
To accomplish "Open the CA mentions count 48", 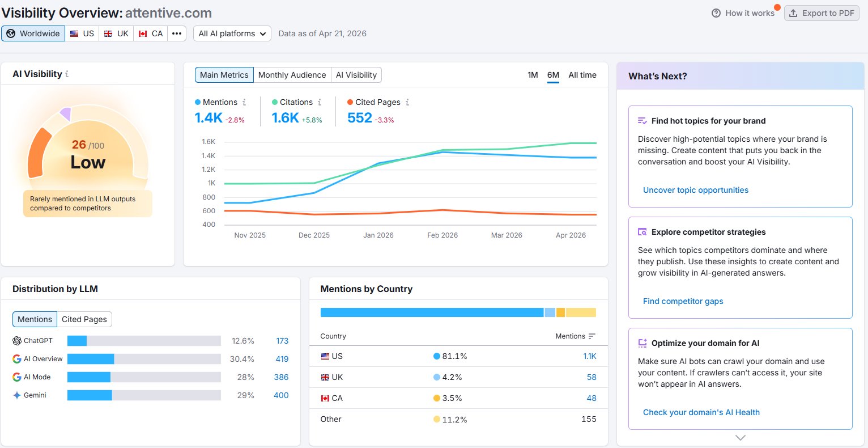I will 592,398.
